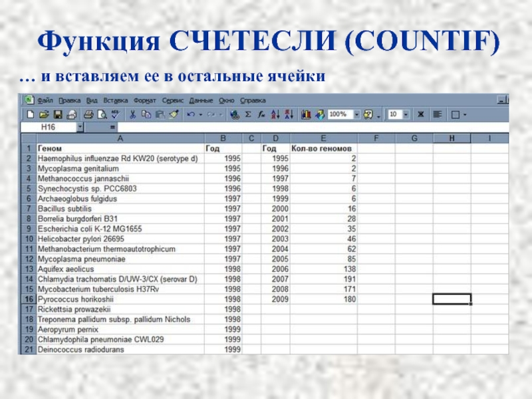Run the spelling check
The height and width of the screenshot is (399, 532).
[115, 114]
